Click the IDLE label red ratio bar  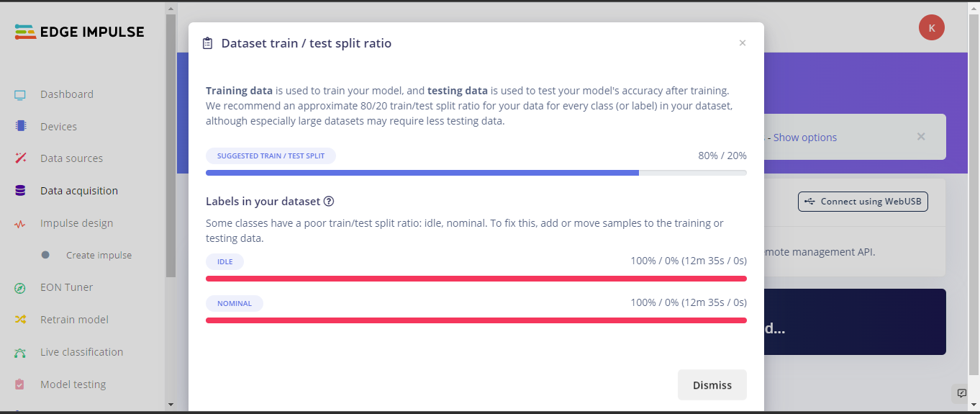click(x=476, y=279)
